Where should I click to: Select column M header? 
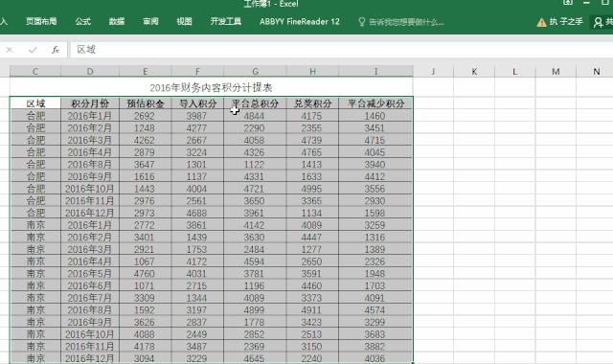click(x=556, y=71)
